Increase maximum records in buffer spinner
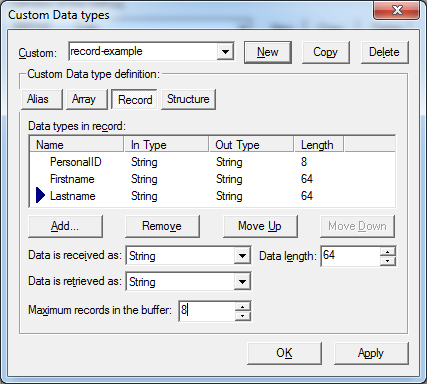This screenshot has height=384, width=427. [x=243, y=307]
